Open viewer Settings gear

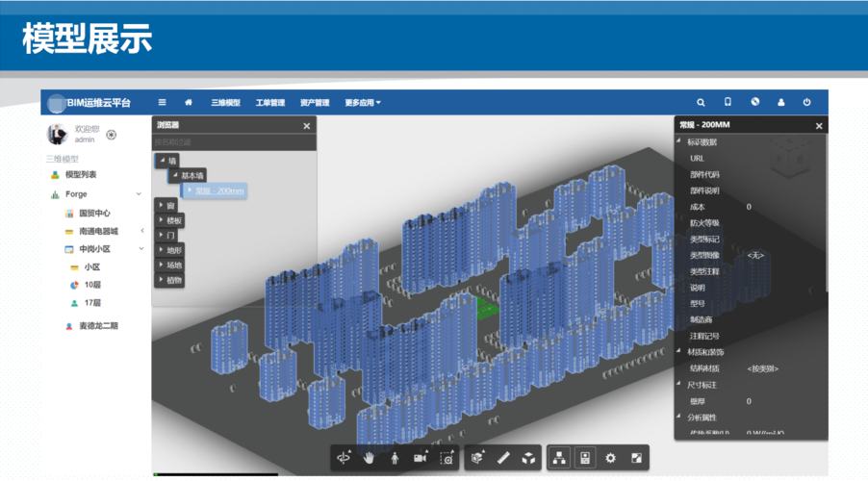click(611, 458)
